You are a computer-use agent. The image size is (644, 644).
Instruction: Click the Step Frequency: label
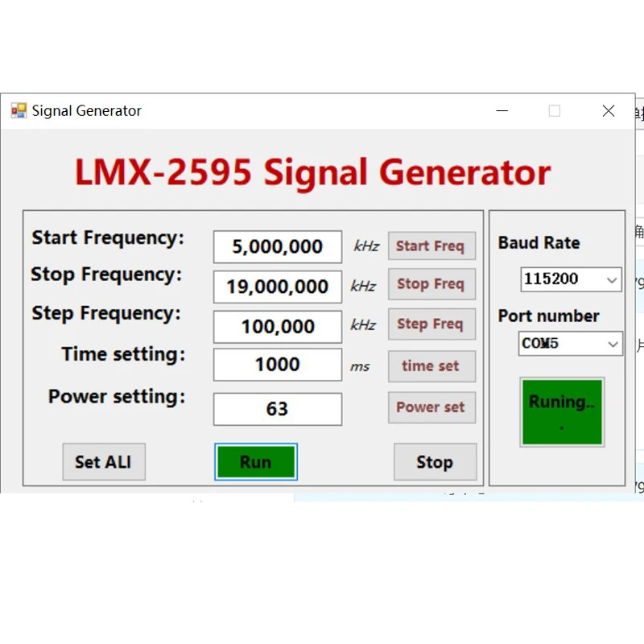[106, 314]
